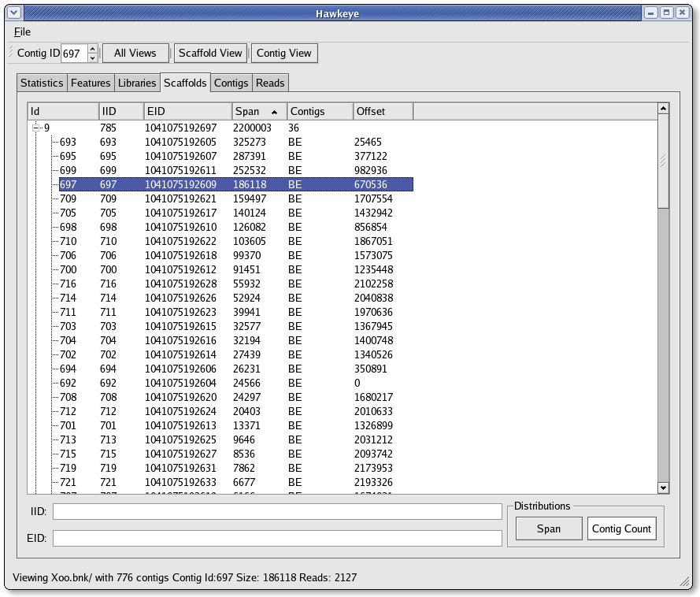The width and height of the screenshot is (700, 597).
Task: Switch to the Features tab
Action: 91,83
